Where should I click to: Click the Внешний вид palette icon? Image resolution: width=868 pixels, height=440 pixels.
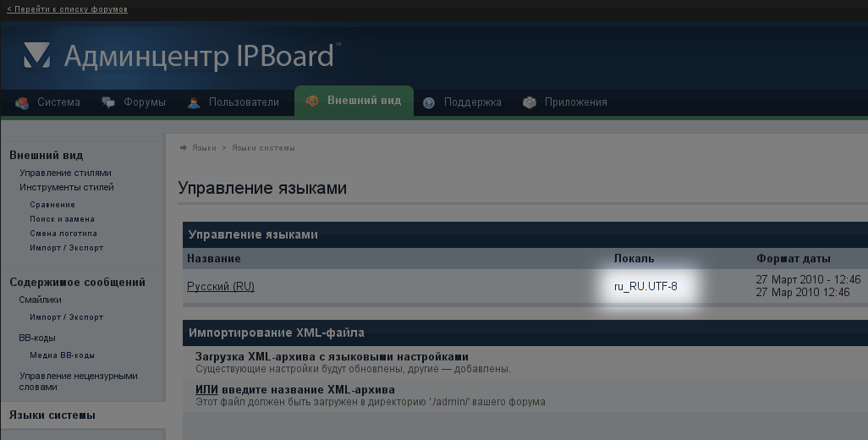click(312, 101)
